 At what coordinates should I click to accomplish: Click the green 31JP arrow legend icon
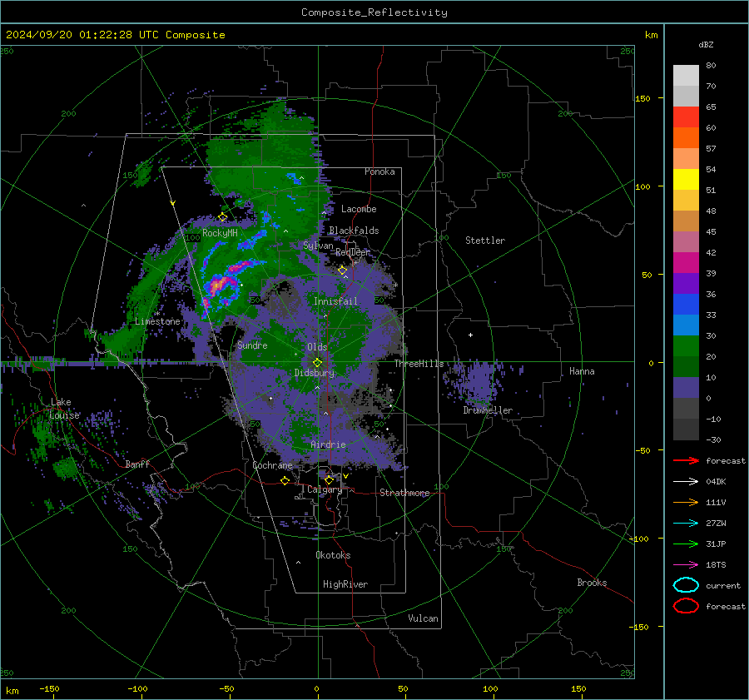point(686,544)
